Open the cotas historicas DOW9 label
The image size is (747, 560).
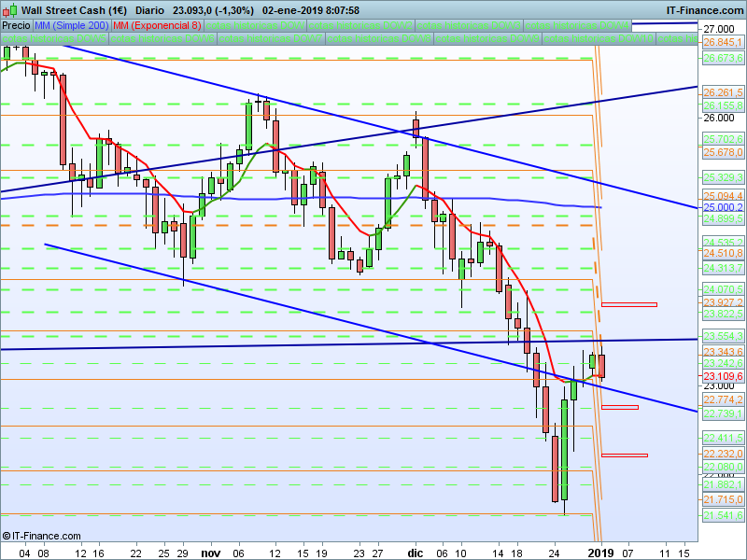(x=487, y=38)
